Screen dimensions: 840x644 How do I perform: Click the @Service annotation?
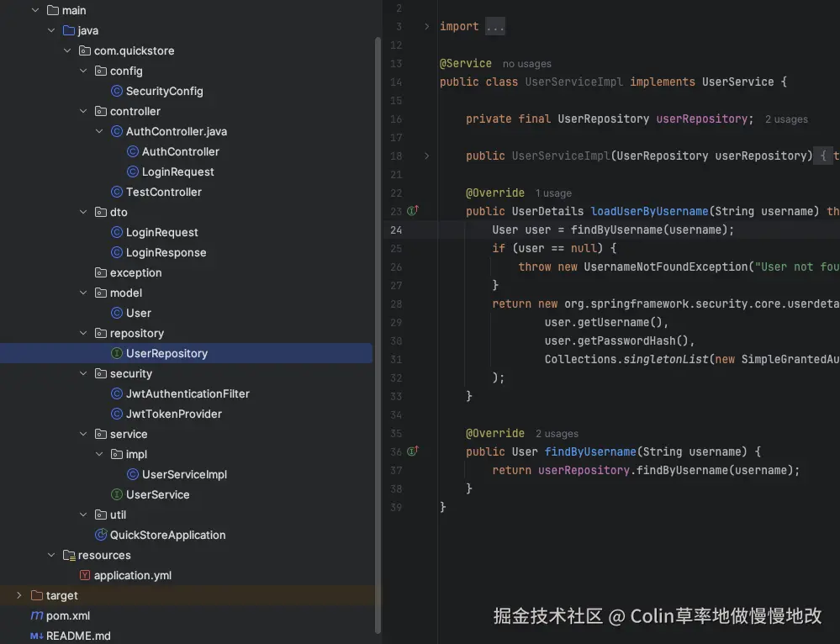(x=466, y=63)
